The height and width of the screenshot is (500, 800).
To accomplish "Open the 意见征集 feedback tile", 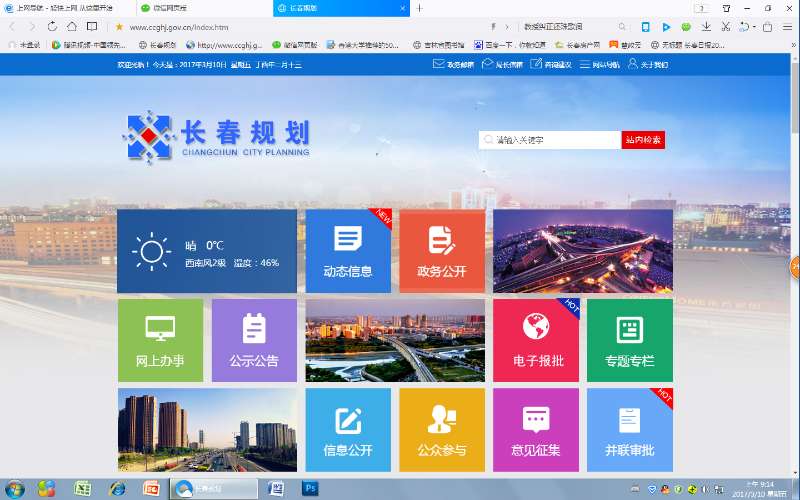I will coord(535,430).
